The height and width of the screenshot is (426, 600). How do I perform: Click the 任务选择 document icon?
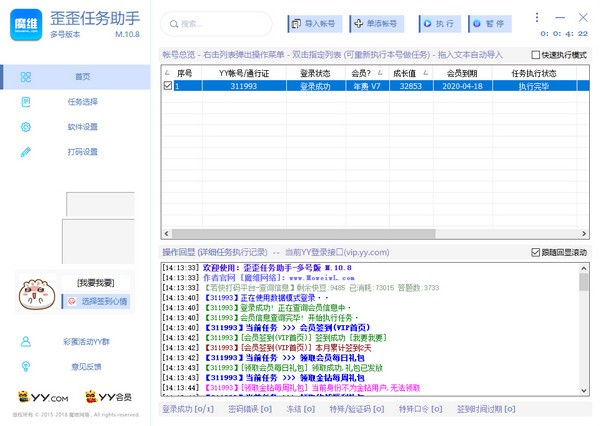click(x=26, y=102)
